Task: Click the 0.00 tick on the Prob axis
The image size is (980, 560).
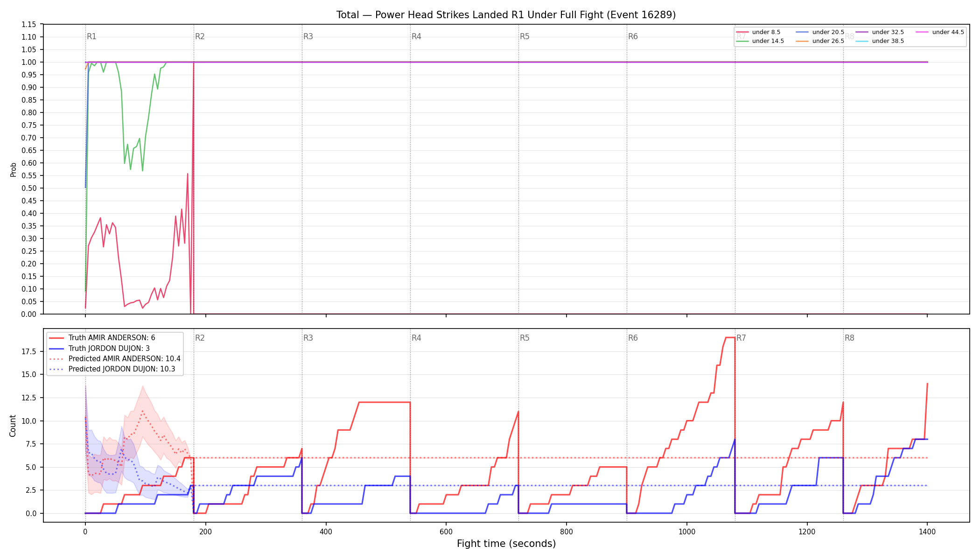Action: [x=29, y=314]
